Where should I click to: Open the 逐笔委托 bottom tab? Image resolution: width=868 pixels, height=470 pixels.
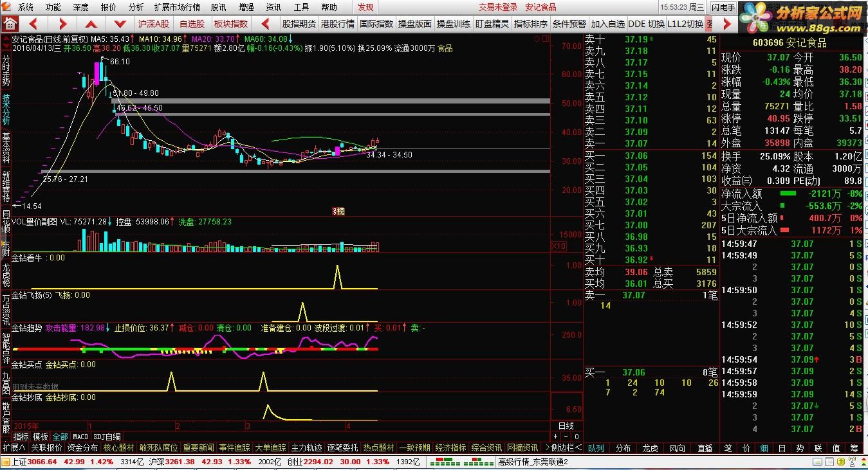pyautogui.click(x=342, y=447)
